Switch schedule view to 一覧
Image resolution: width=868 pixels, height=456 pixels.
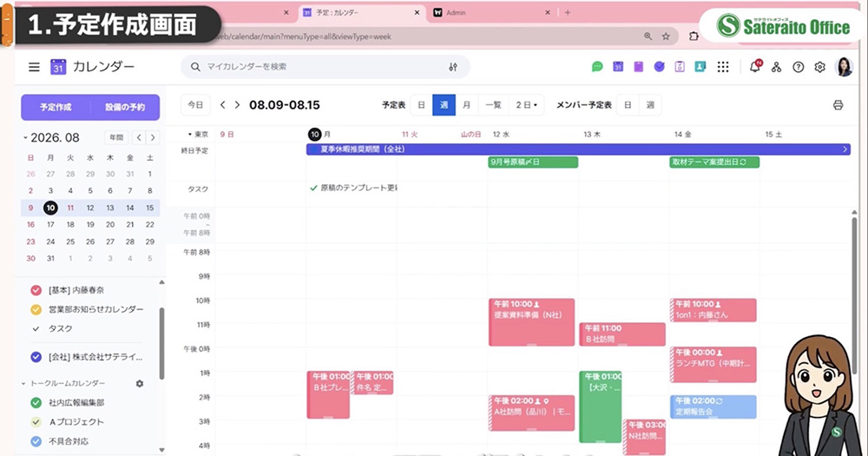[x=493, y=105]
